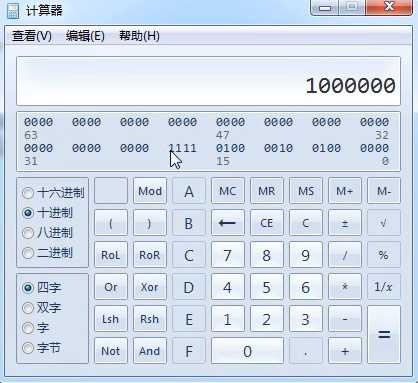Click the left parenthesis button

111,223
